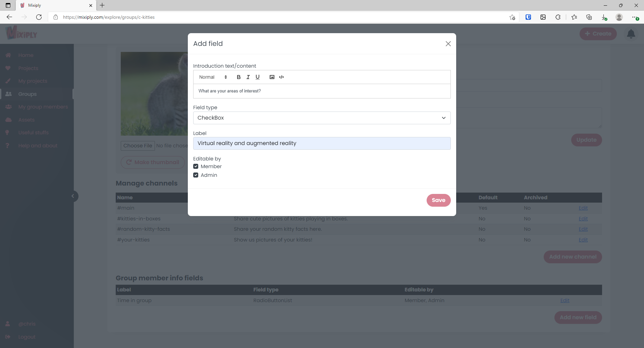Screen dimensions: 644x348
Task: Click the Mixiply logo
Action: click(22, 33)
